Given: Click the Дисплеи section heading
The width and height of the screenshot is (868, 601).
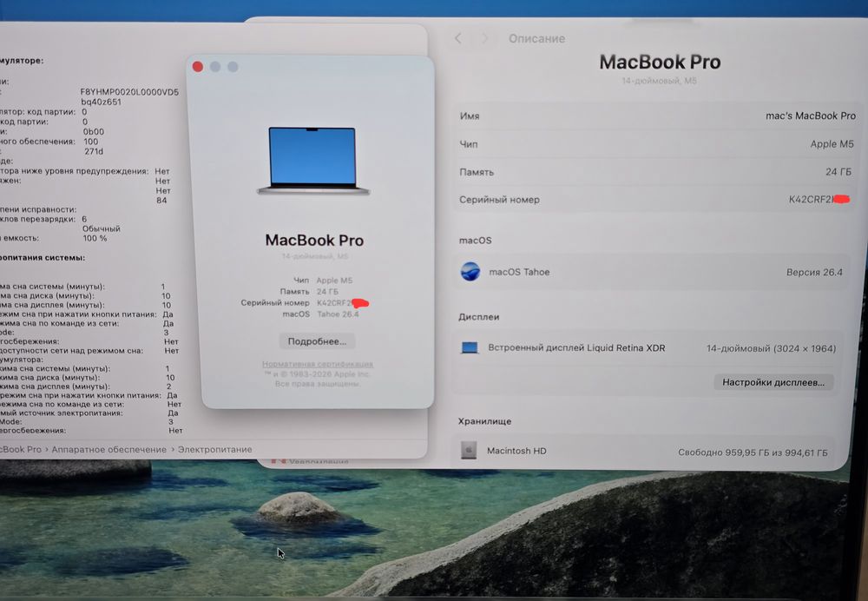Looking at the screenshot, I should tap(479, 317).
